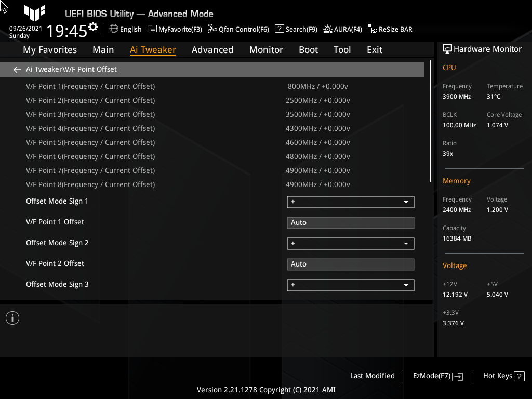Switch to EzMode(F7)
This screenshot has height=399, width=532.
pos(437,376)
